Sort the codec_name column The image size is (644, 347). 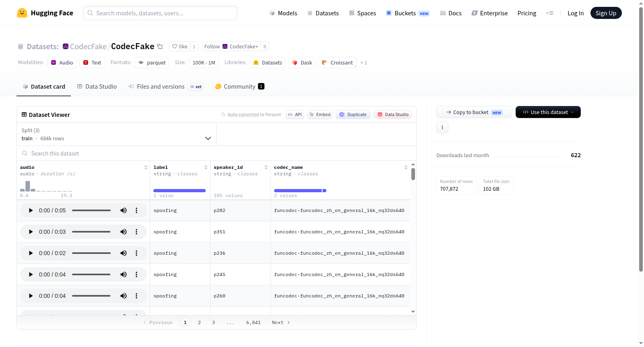[x=406, y=167]
